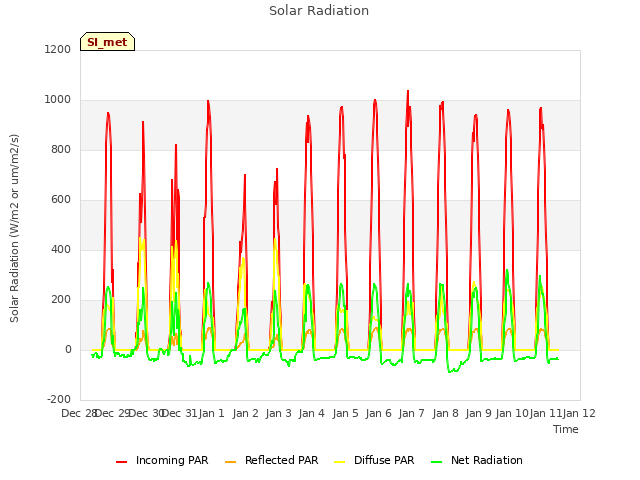The image size is (640, 480).
Task: Click the 600 y-axis tick label
Action: pyautogui.click(x=61, y=200)
